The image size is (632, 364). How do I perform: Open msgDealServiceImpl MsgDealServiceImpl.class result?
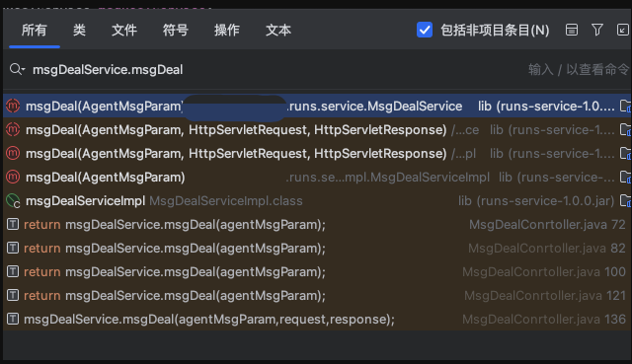click(317, 200)
